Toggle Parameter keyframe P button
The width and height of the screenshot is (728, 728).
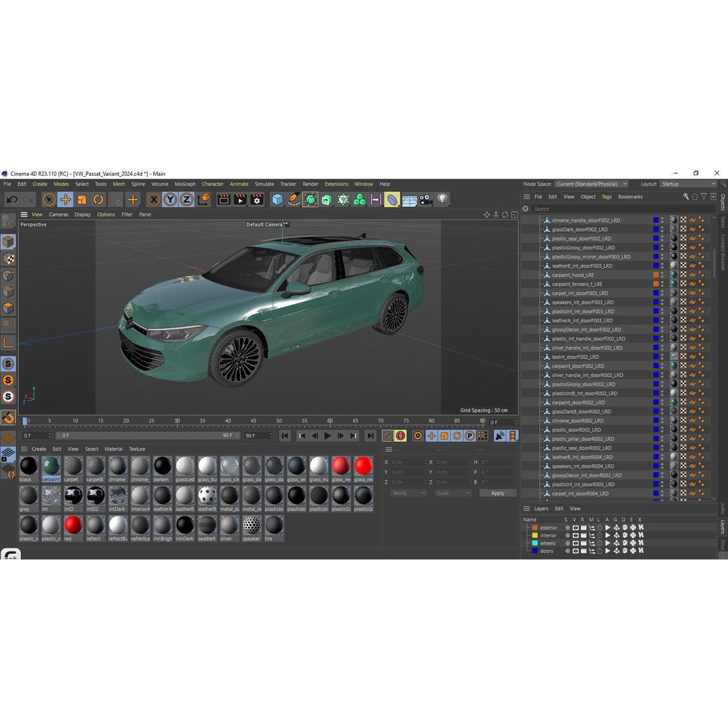coord(470,435)
